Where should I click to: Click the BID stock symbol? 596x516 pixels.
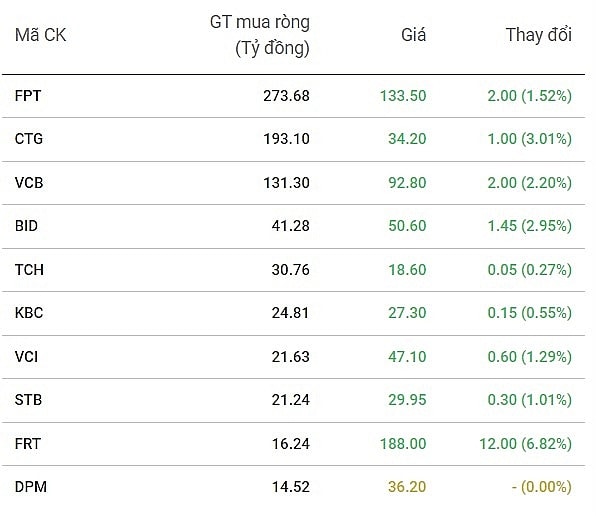point(26,226)
